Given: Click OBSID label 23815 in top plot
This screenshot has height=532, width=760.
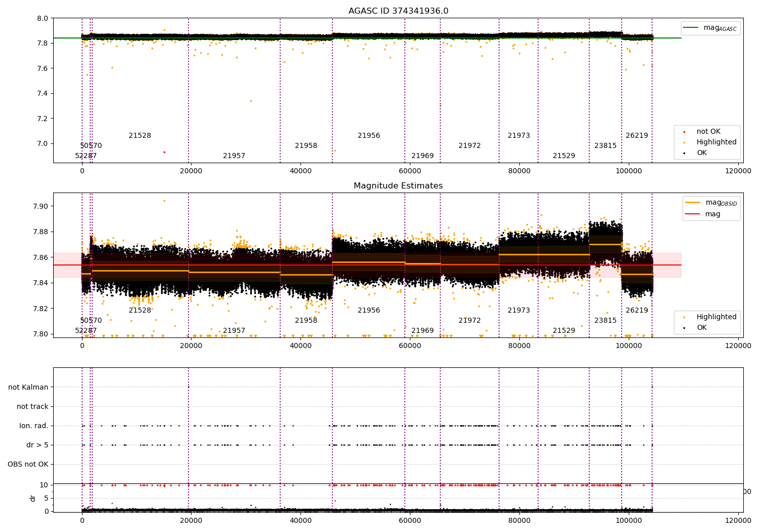Looking at the screenshot, I should pyautogui.click(x=605, y=146).
